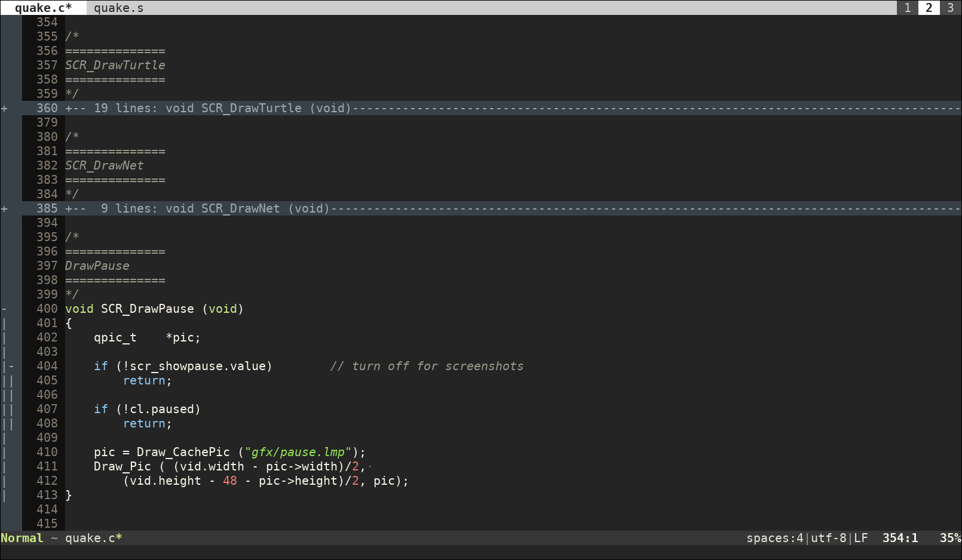Click quake.c* filename in the status line
This screenshot has width=962, height=560.
tap(94, 538)
